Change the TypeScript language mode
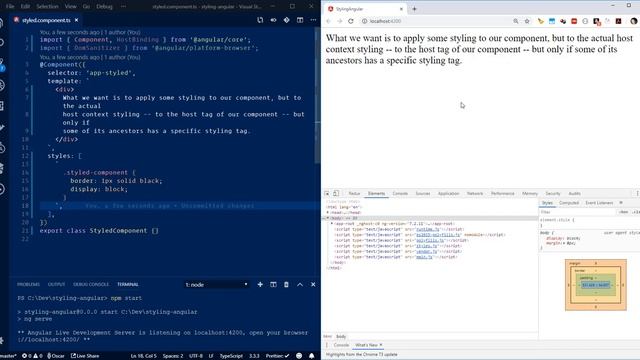 tap(231, 356)
